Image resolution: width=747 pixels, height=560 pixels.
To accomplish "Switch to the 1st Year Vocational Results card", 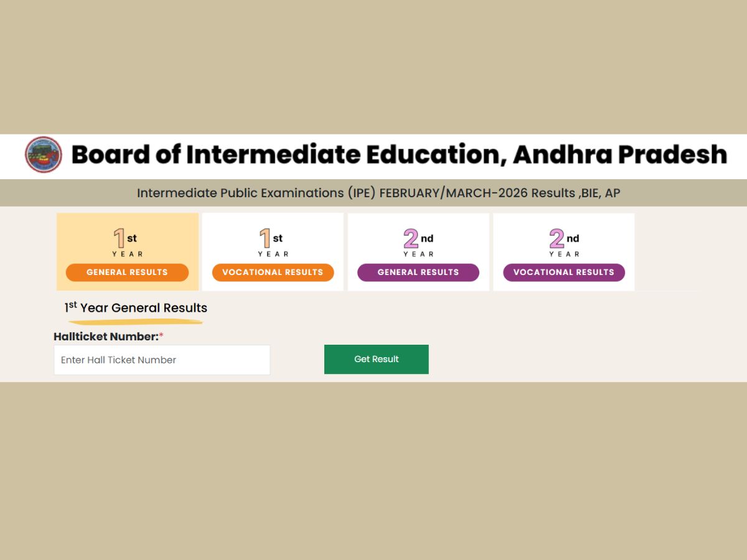I will (x=273, y=251).
